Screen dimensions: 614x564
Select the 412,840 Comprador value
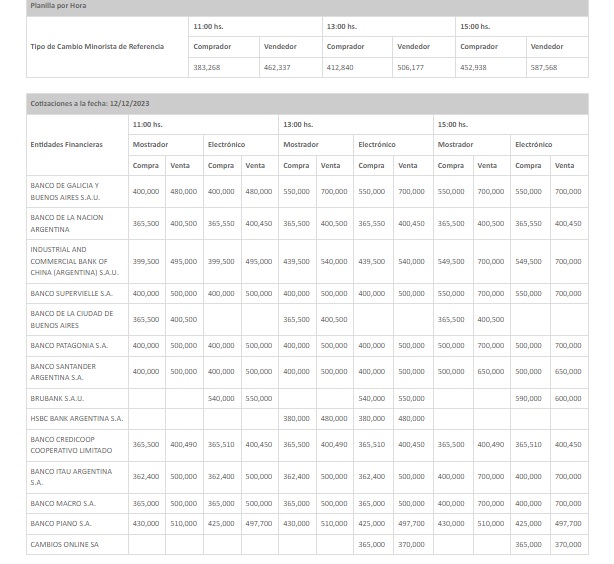point(340,67)
